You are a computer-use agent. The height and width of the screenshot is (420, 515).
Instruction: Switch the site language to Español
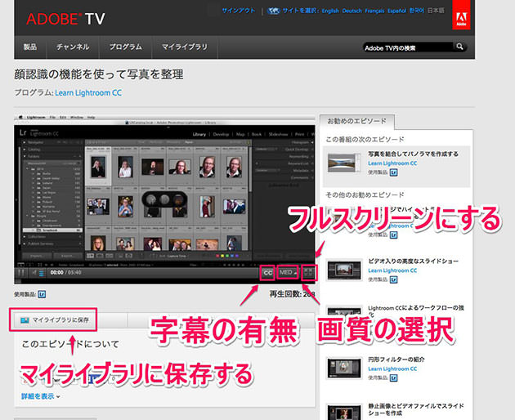(x=396, y=11)
